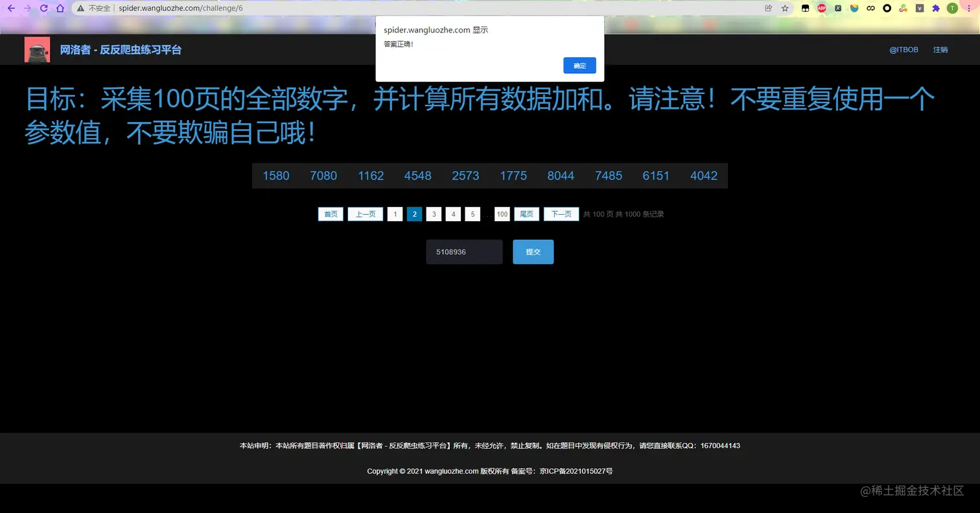The height and width of the screenshot is (513, 980).
Task: Go to next page with 下一页
Action: 561,214
